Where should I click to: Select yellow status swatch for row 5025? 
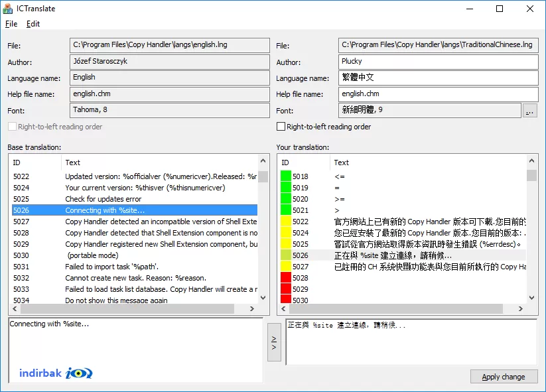[x=286, y=244]
